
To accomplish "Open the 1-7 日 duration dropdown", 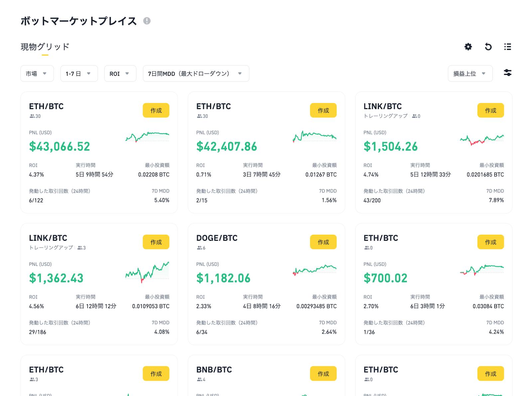I will point(79,73).
